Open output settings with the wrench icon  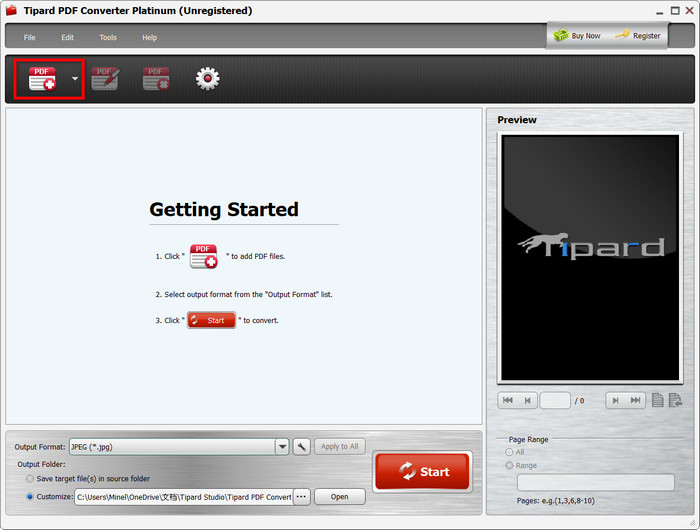pyautogui.click(x=302, y=447)
